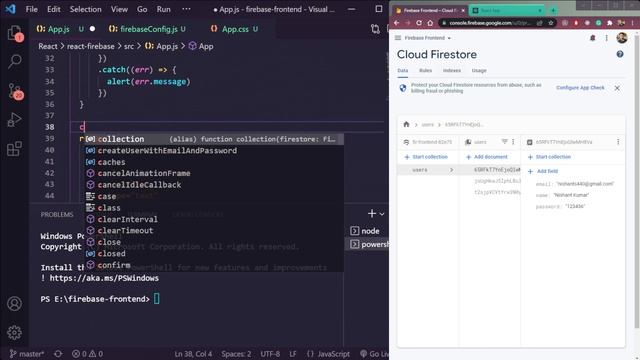This screenshot has width=640, height=360.
Task: Open the Search view in VS Code
Action: [x=15, y=61]
